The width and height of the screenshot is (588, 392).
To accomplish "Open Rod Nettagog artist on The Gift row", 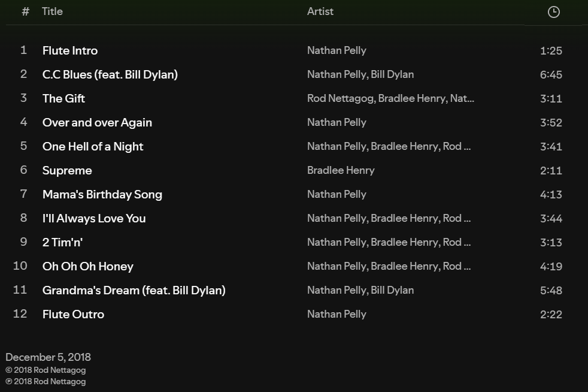I will (341, 99).
